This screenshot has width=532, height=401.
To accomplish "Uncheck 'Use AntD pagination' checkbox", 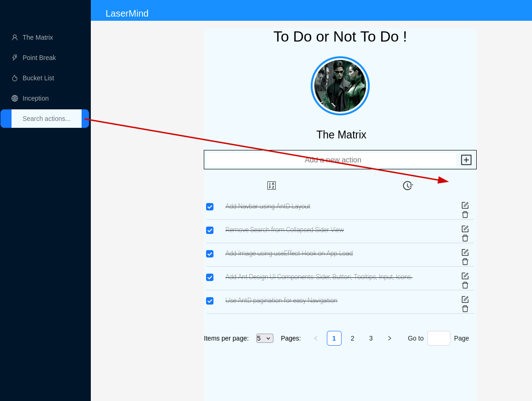I will pyautogui.click(x=210, y=301).
